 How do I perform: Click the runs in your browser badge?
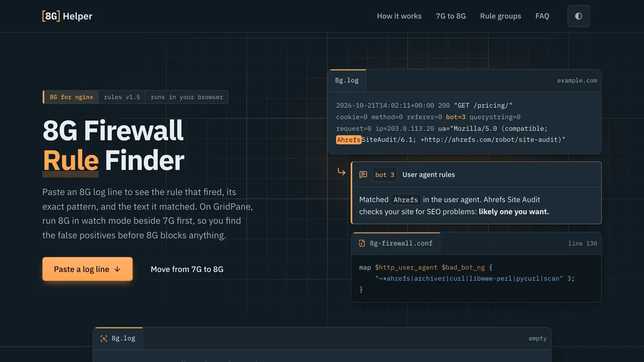187,97
